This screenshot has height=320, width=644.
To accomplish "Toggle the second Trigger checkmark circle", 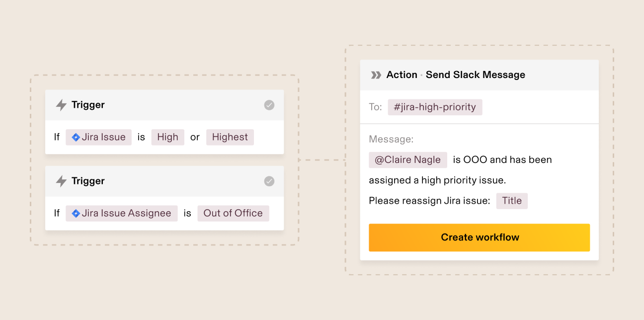I will click(x=269, y=181).
